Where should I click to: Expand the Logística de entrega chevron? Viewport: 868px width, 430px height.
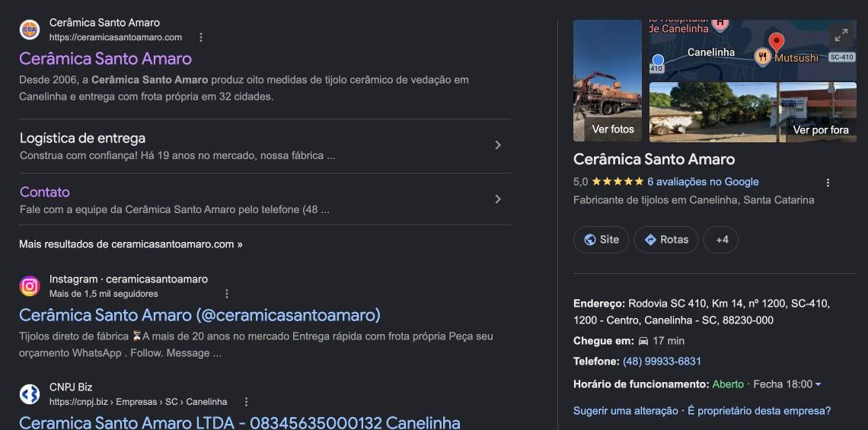pyautogui.click(x=498, y=145)
